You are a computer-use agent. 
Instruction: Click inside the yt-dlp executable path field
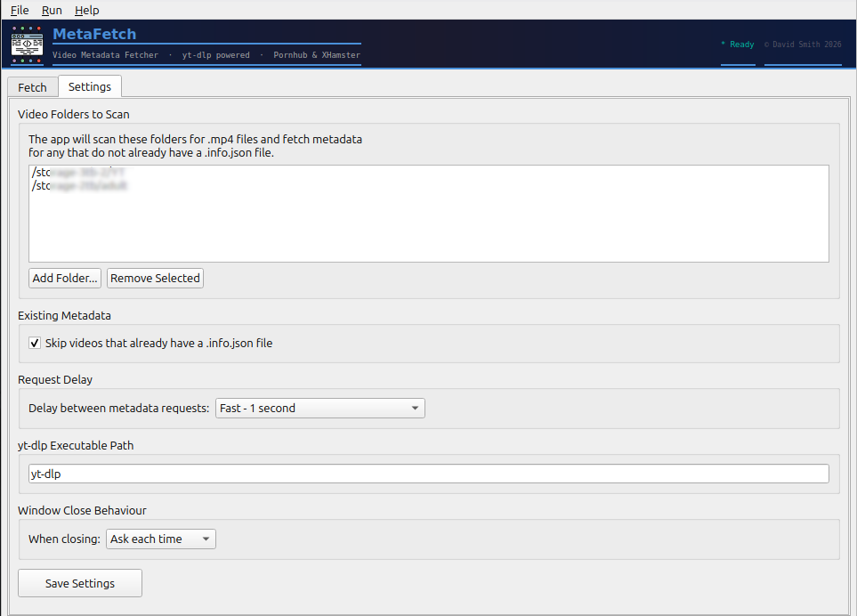(429, 474)
